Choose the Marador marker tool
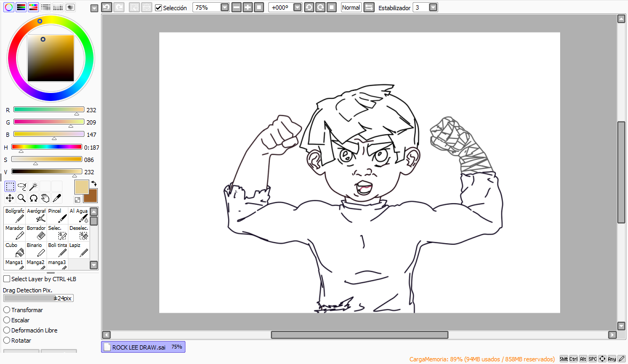The image size is (628, 364). coord(15,233)
